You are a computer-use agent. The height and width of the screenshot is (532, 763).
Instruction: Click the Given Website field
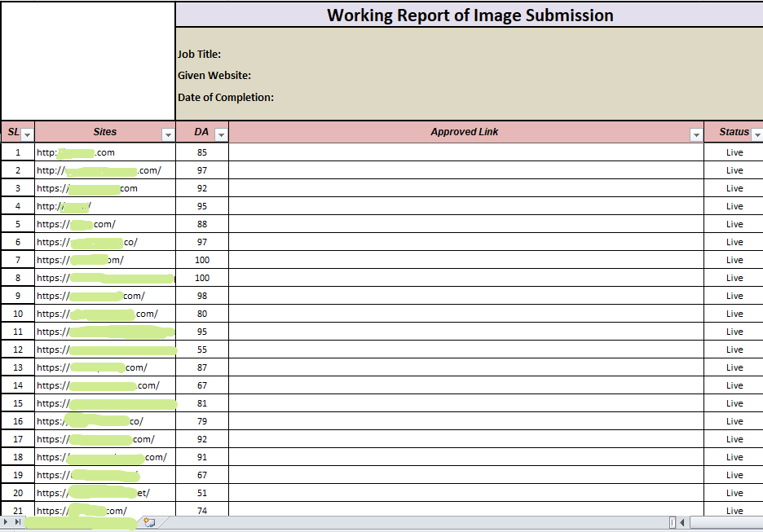click(x=214, y=76)
